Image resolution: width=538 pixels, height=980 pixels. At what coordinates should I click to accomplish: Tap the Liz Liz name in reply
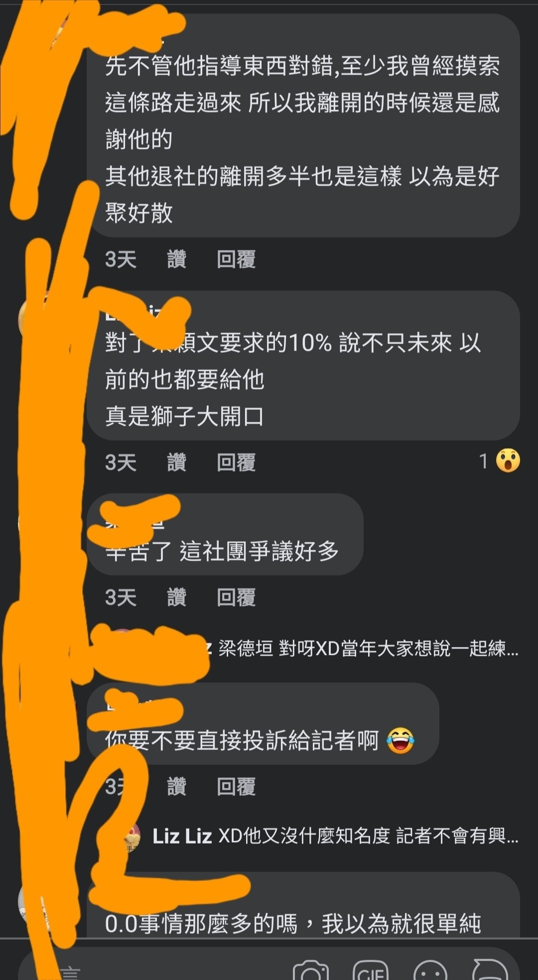[x=182, y=836]
